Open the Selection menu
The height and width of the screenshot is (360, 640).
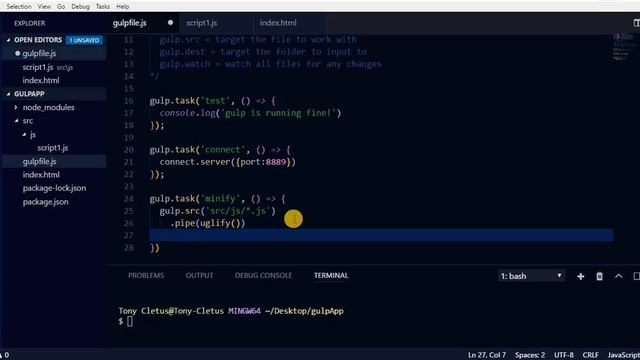click(19, 7)
